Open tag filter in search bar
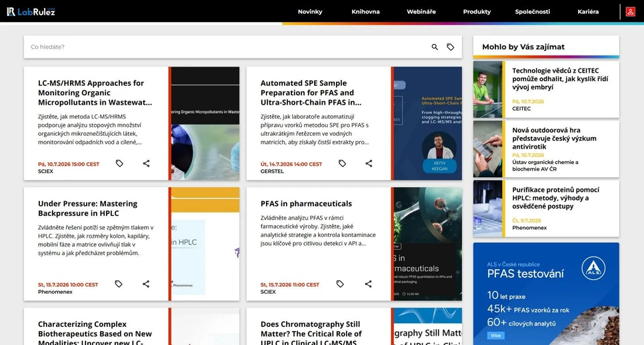 tap(451, 47)
